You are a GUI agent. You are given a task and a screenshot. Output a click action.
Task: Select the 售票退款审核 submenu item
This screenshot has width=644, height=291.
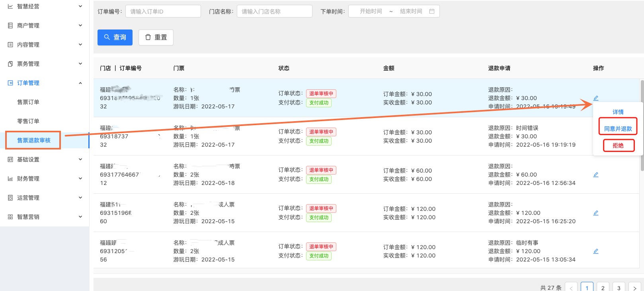pyautogui.click(x=33, y=140)
